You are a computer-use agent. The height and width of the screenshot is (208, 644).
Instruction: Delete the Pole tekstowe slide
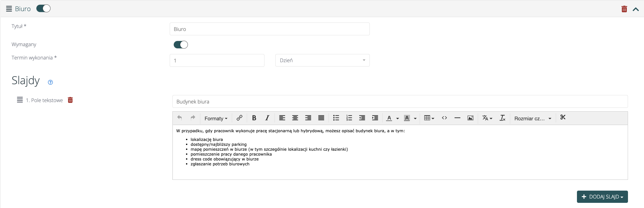(x=70, y=100)
